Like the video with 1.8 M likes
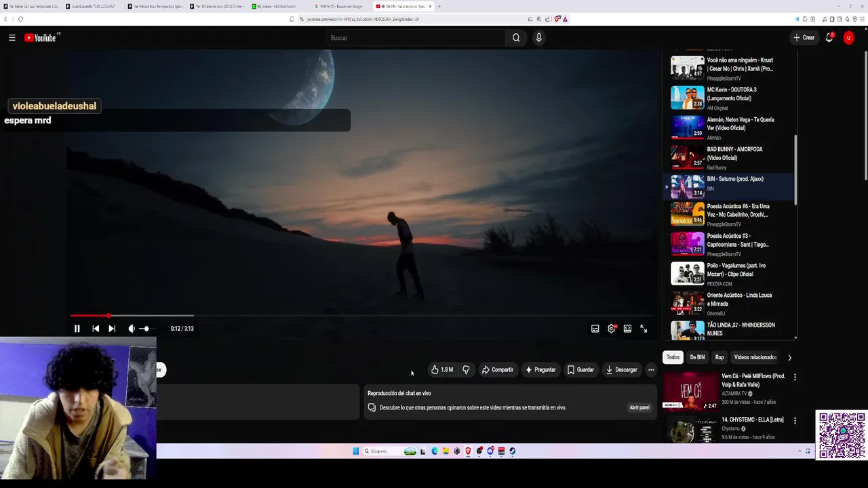The height and width of the screenshot is (488, 868). [442, 370]
